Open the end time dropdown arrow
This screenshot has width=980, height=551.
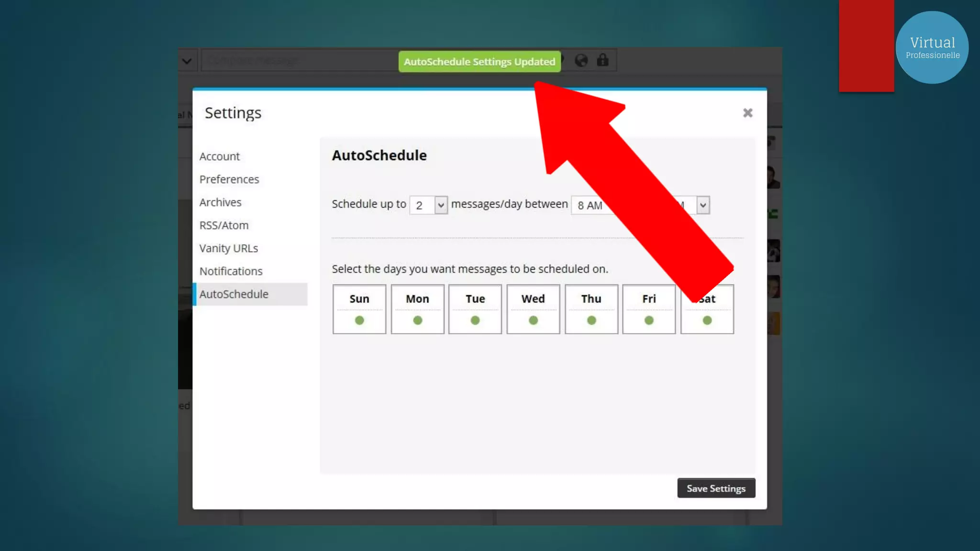(702, 205)
